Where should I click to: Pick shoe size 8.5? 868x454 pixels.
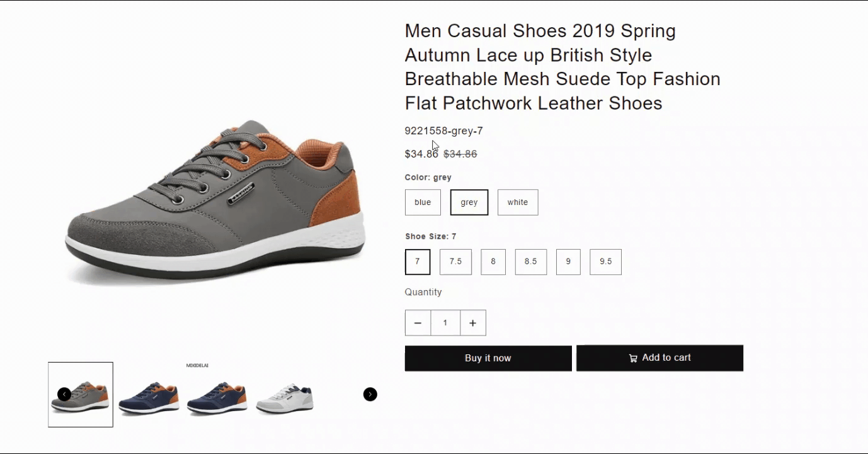point(530,262)
